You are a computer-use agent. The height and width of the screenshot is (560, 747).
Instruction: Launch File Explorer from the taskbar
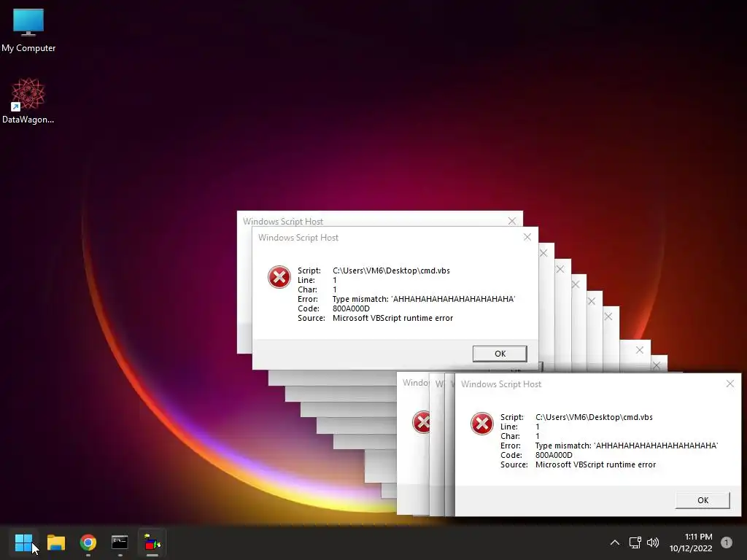pos(55,542)
